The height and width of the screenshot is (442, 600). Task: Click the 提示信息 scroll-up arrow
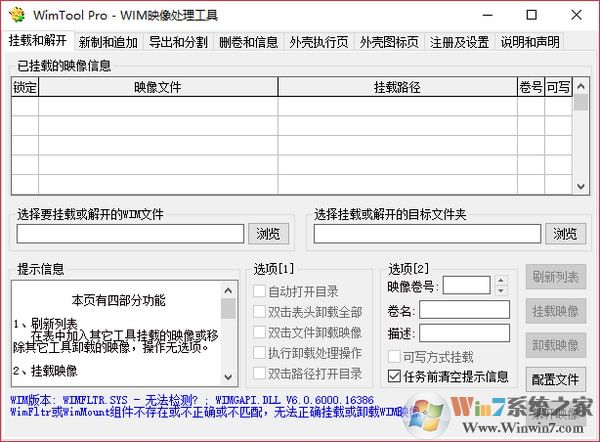click(x=228, y=291)
